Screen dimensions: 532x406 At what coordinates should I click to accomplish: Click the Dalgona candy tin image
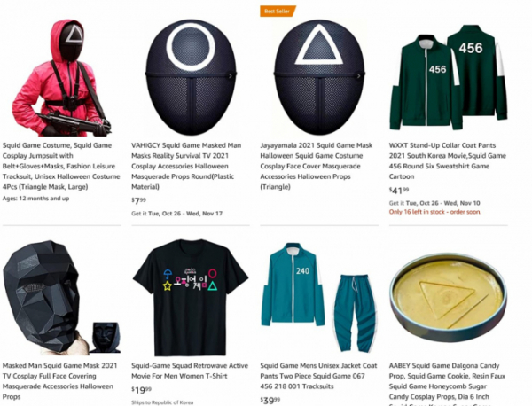coord(448,298)
